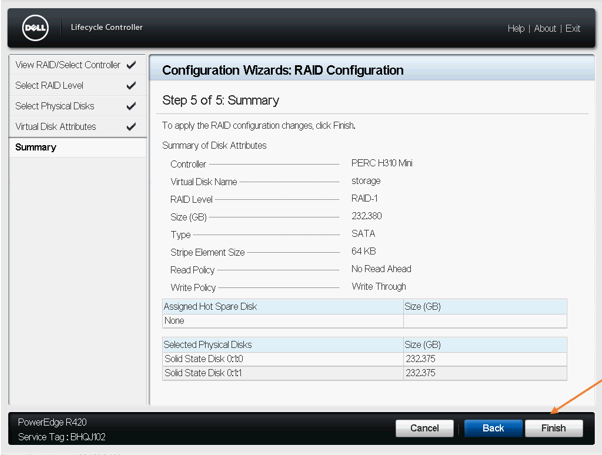Screen dimensions: 602x455
Task: Click the size value 232.380
Action: 367,216
